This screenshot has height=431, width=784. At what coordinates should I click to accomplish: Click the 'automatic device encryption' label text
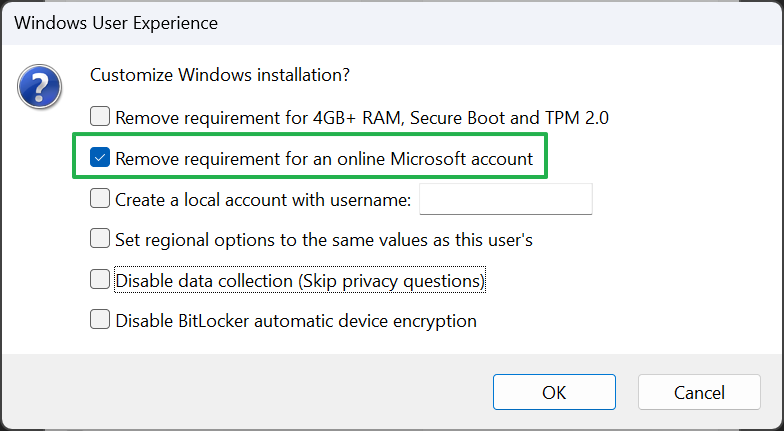coord(370,321)
